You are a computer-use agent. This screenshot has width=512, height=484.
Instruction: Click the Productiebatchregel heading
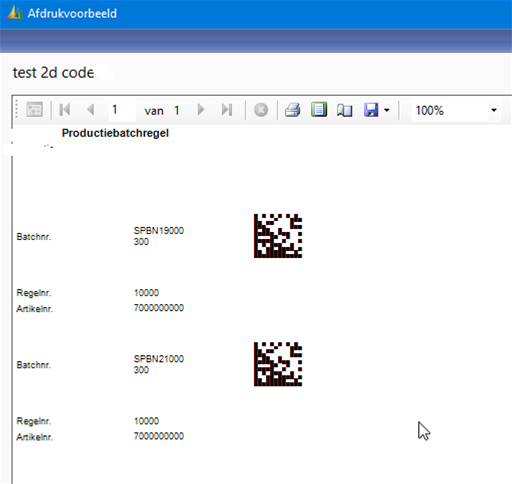coord(115,133)
